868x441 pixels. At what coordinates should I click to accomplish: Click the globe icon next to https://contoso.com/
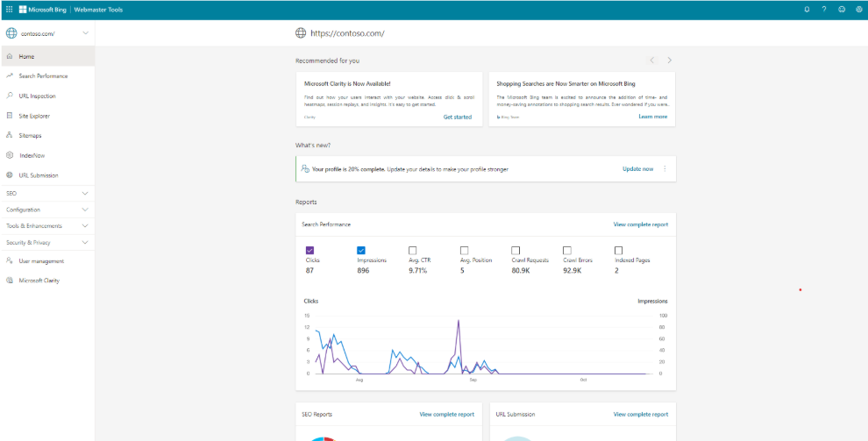pyautogui.click(x=301, y=33)
